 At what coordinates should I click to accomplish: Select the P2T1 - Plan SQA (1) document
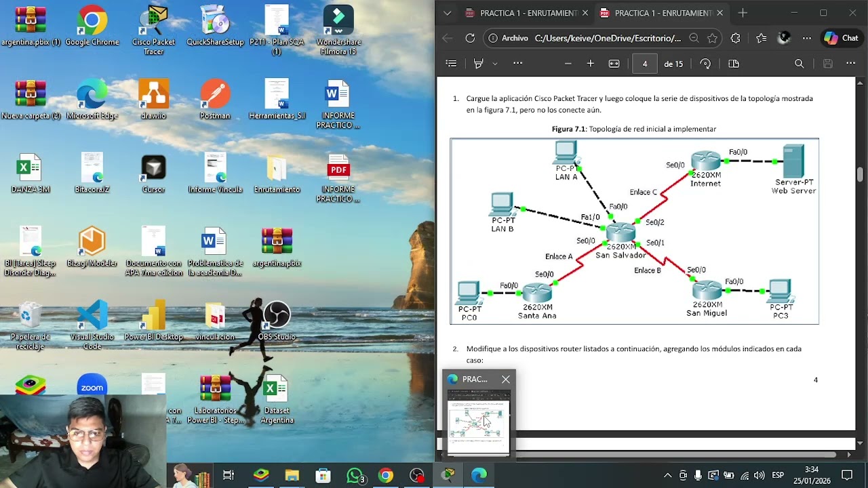[277, 30]
